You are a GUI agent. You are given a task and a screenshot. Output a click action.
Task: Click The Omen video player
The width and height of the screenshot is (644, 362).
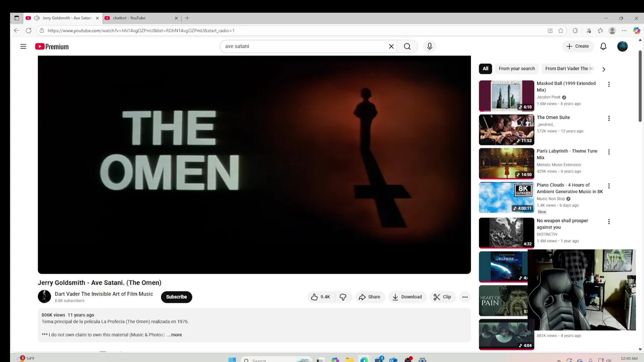click(x=254, y=164)
